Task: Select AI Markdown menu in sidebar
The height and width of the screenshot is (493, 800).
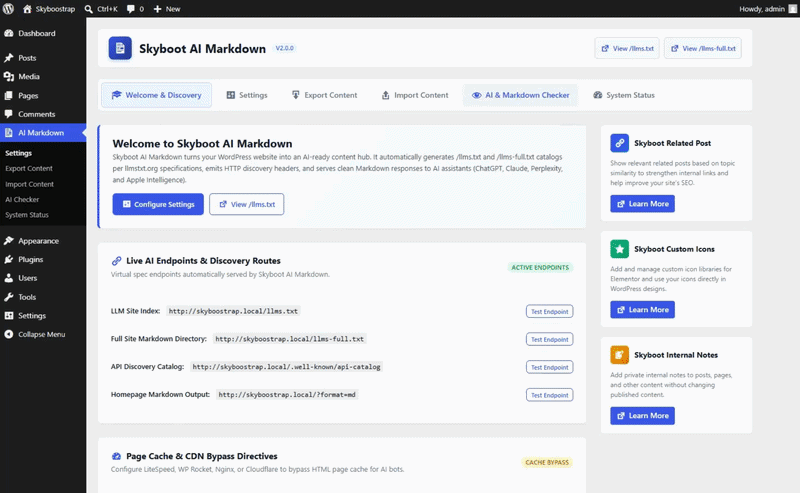Action: pyautogui.click(x=43, y=133)
